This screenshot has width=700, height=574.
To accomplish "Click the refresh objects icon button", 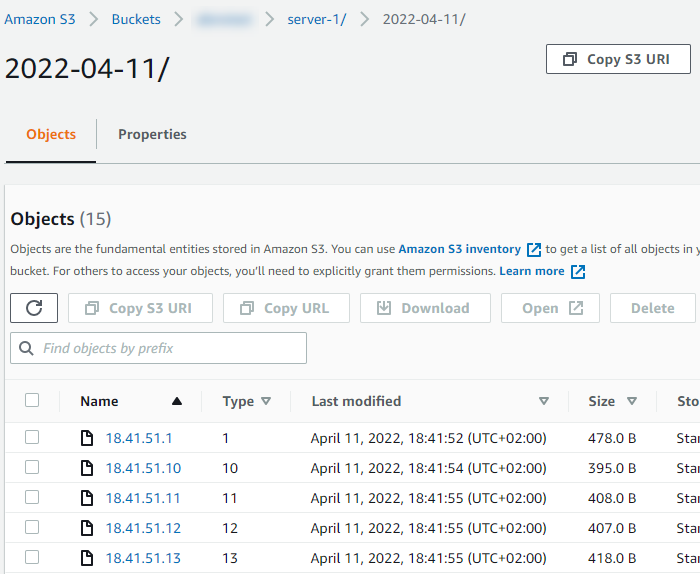I will pos(34,308).
